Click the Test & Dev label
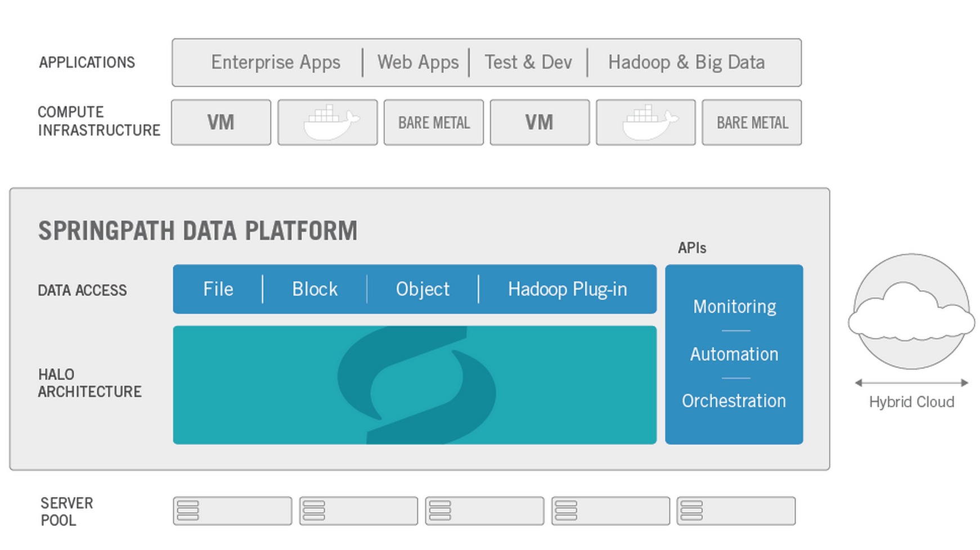The image size is (980, 550). [x=528, y=62]
